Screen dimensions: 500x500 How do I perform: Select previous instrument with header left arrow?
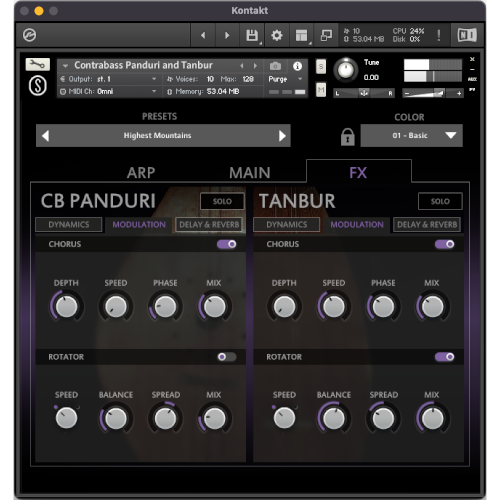(242, 66)
